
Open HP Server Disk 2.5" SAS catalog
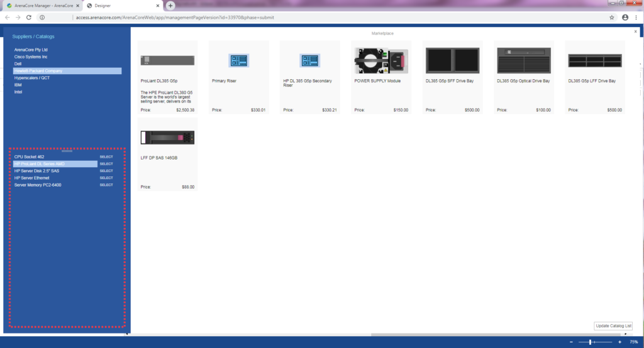tap(36, 171)
